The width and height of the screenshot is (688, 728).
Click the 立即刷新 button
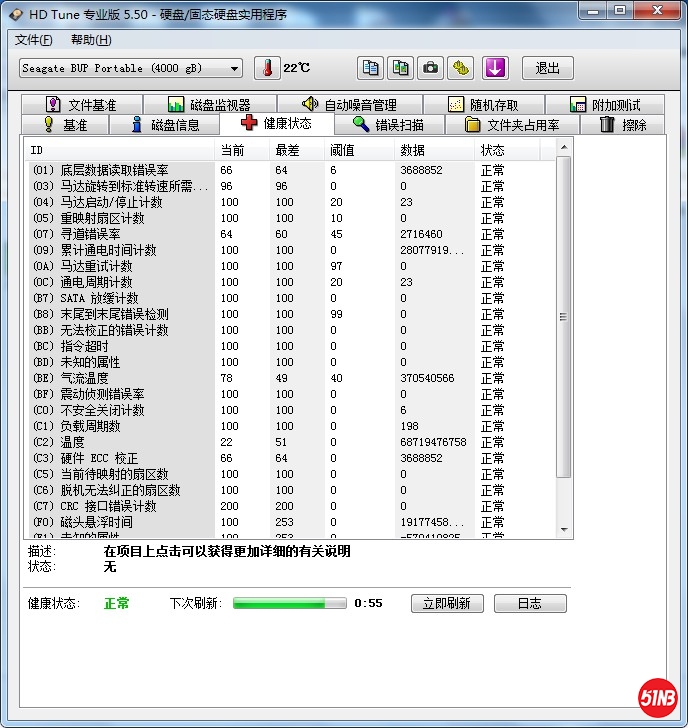click(447, 603)
